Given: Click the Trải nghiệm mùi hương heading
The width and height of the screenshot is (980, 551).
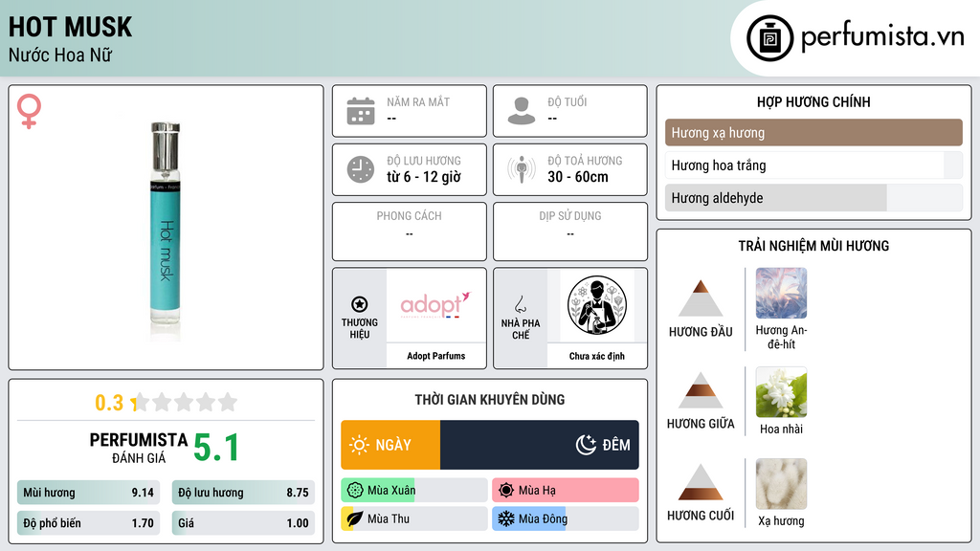Looking at the screenshot, I should (x=813, y=246).
